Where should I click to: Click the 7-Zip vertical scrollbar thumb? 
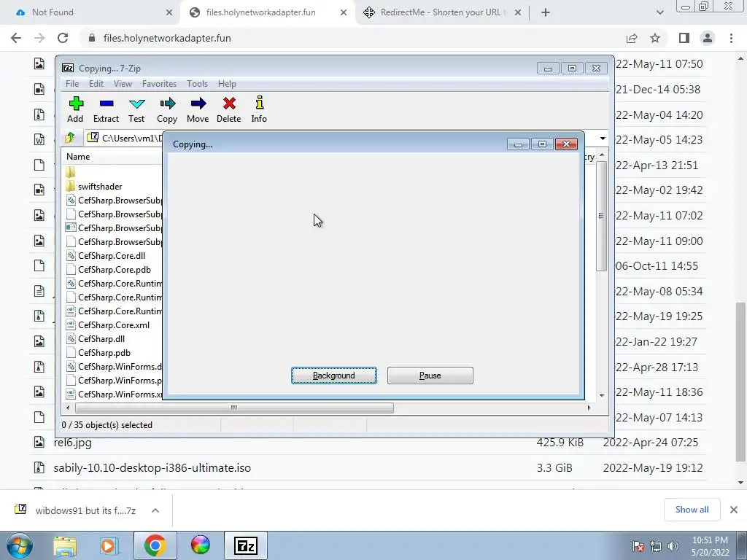click(601, 216)
